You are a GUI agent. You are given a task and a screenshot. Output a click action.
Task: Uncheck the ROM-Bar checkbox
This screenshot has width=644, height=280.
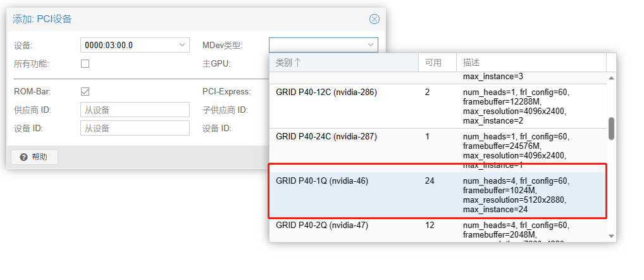click(x=85, y=91)
